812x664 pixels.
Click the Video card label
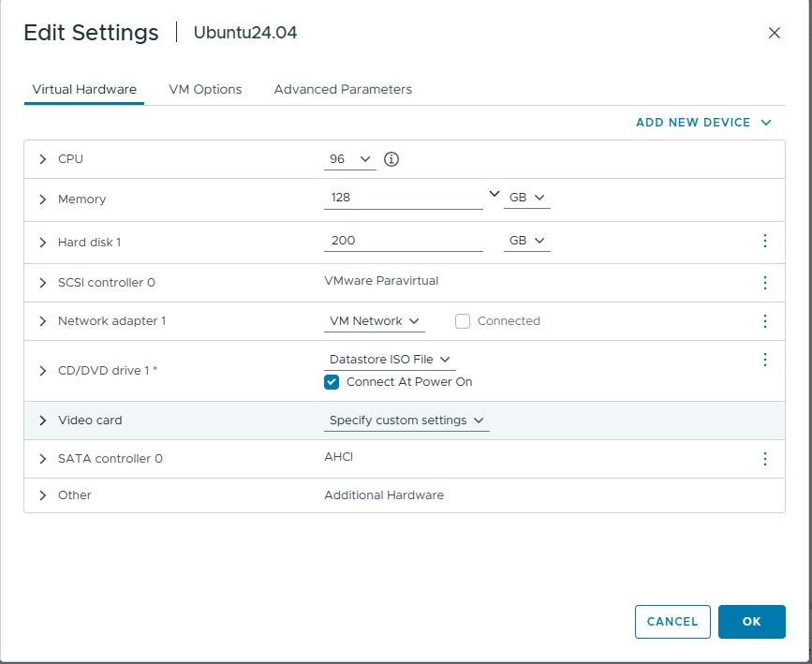tap(90, 421)
